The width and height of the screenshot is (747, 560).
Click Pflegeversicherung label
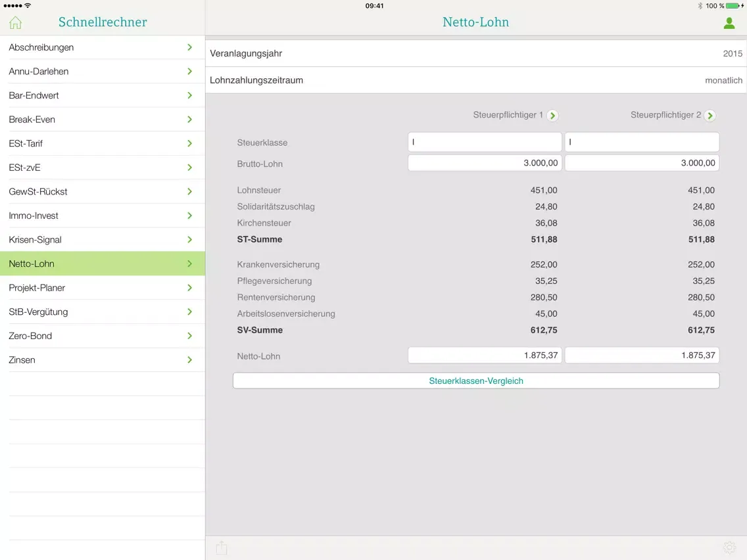click(x=274, y=281)
